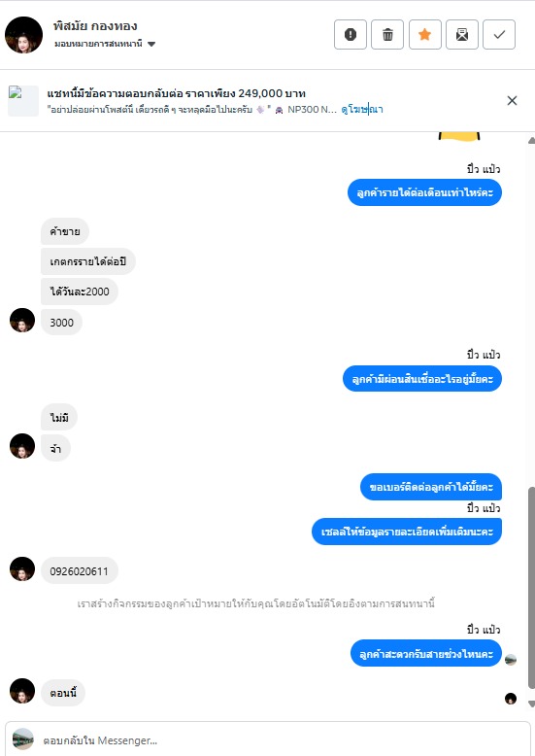The width and height of the screenshot is (535, 756).
Task: Click the page avatar beside reply box
Action: point(22,739)
